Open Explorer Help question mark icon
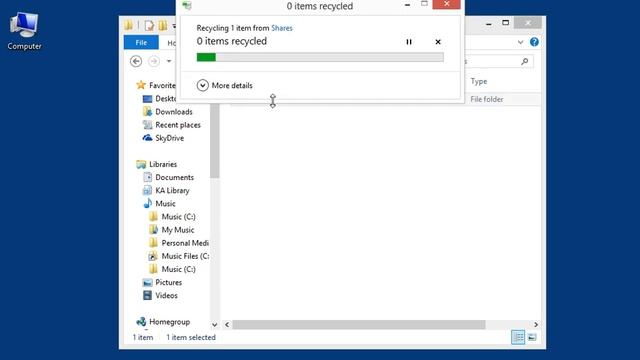The height and width of the screenshot is (360, 640). [534, 42]
